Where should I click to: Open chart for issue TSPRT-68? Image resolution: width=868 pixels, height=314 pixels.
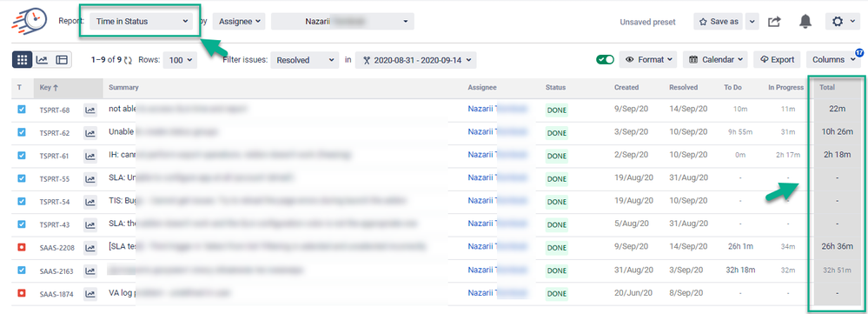point(90,110)
